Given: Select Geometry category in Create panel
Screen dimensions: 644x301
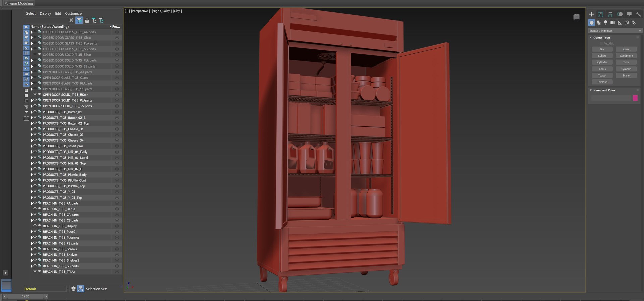Looking at the screenshot, I should tap(591, 23).
